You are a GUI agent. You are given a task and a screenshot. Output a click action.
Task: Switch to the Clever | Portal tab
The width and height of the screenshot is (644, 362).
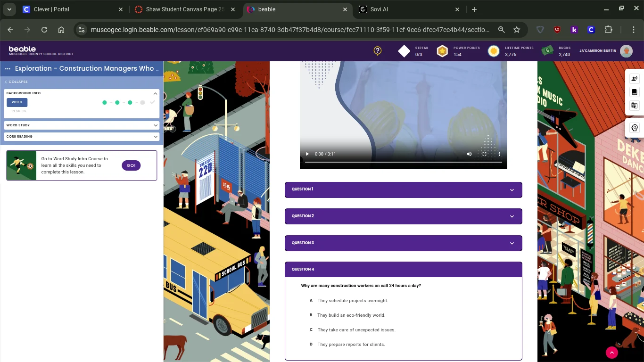coord(71,9)
